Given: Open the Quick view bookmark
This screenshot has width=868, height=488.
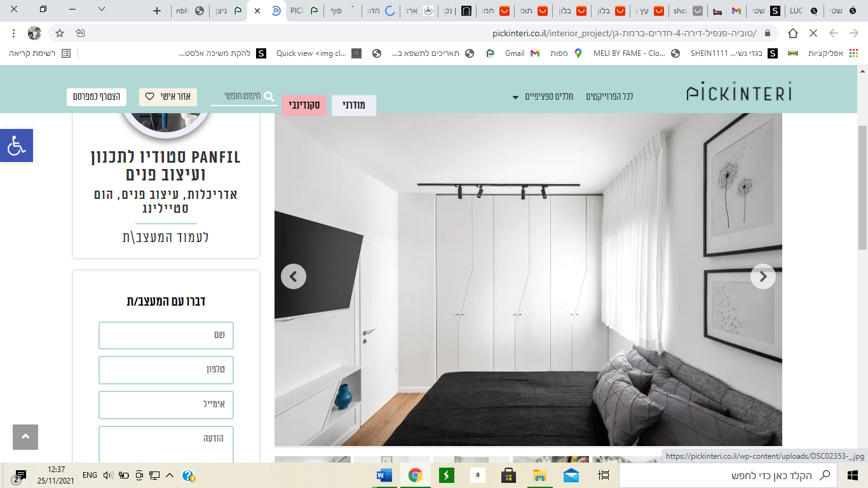Looking at the screenshot, I should [318, 53].
